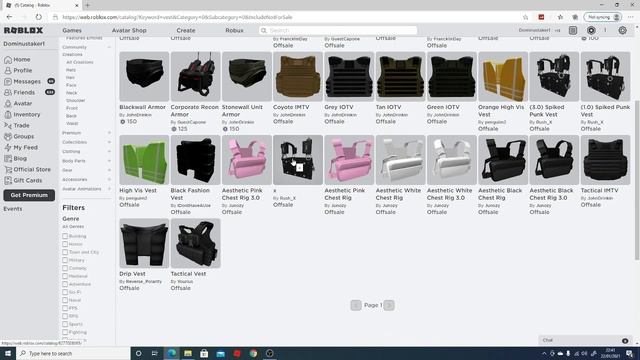Collapse the Community Creations category
640x360 pixels.
[x=109, y=47]
